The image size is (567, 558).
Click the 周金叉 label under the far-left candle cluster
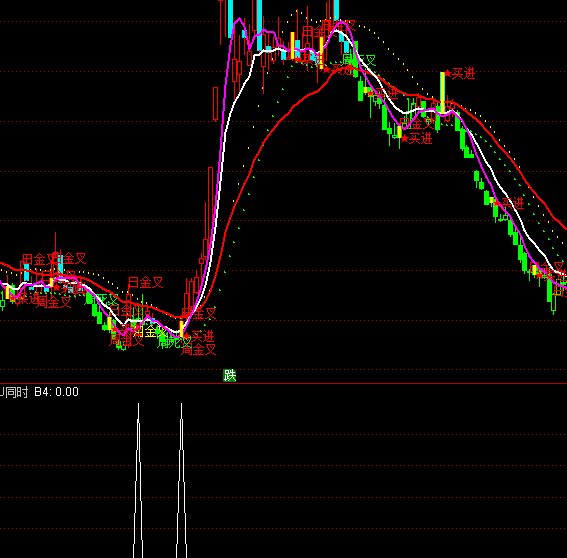coord(54,302)
